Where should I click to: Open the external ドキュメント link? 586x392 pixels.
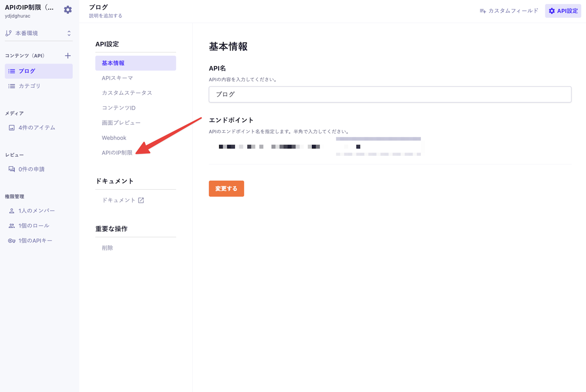[x=123, y=200]
